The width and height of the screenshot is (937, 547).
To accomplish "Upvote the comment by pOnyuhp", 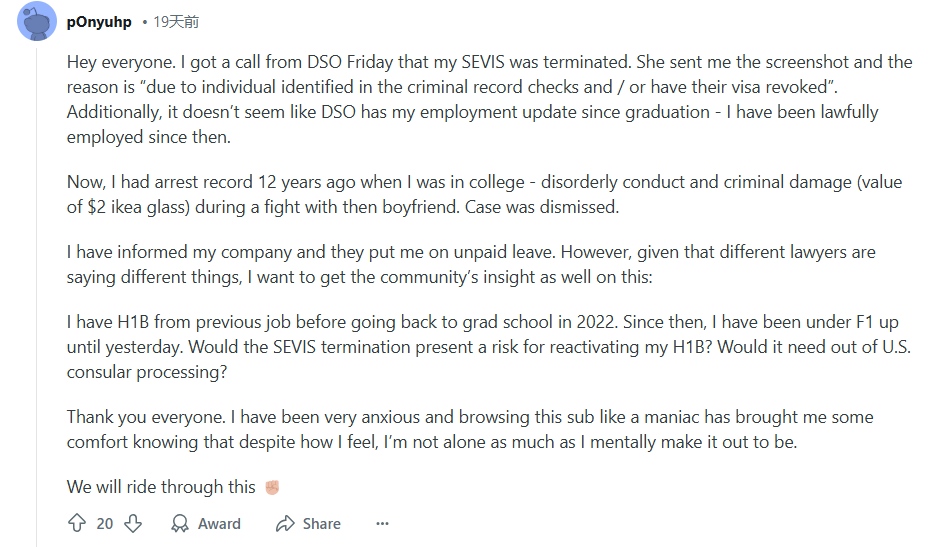I will tap(77, 523).
